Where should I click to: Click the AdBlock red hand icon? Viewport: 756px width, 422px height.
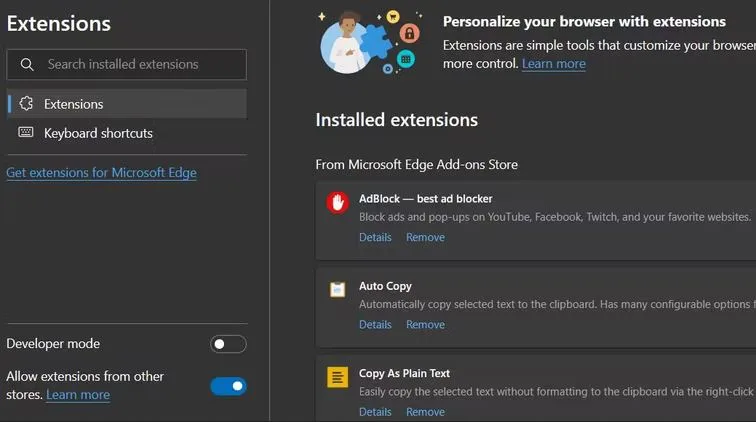pos(338,203)
